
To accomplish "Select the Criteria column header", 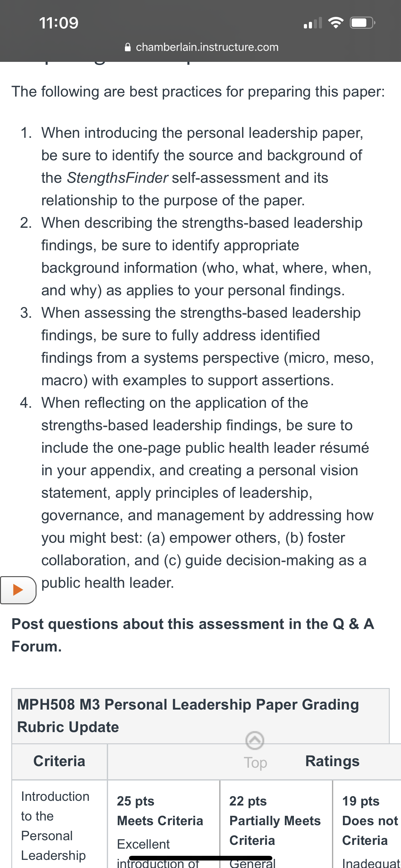I will [59, 761].
